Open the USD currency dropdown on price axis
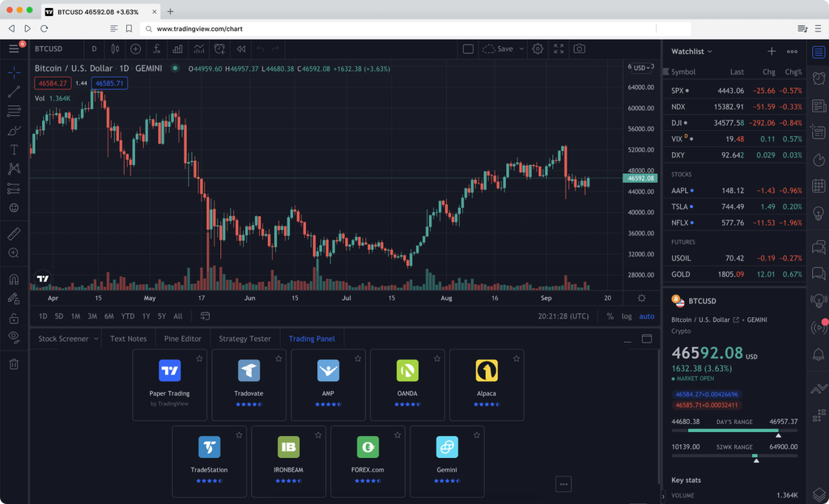Viewport: 829px width, 504px height. (x=641, y=68)
